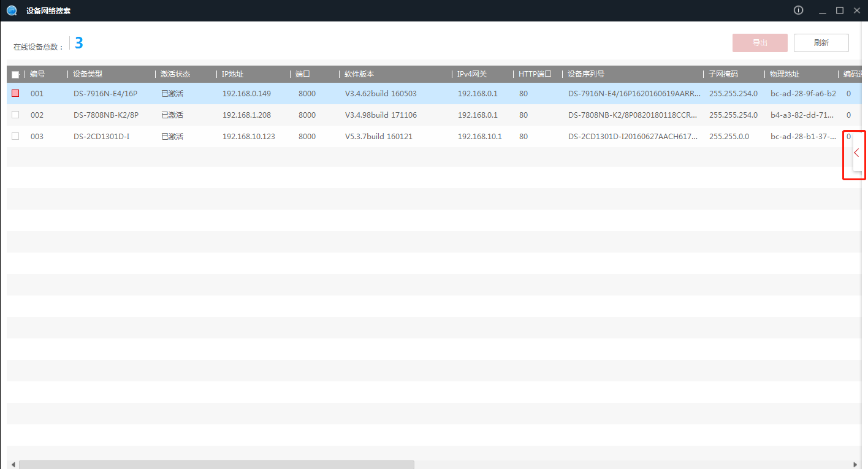Sort by the 设备类型 column header
The image size is (868, 469).
(88, 74)
